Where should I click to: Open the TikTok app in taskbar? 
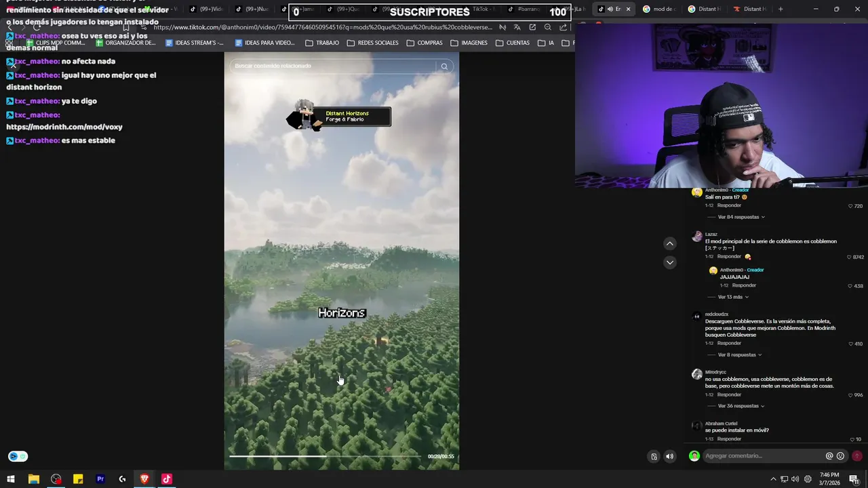point(167,479)
